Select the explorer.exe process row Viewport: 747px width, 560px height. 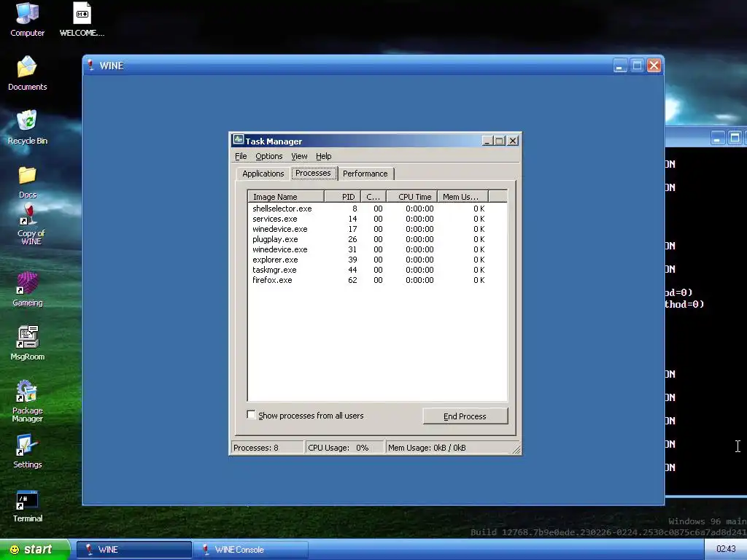click(x=377, y=260)
